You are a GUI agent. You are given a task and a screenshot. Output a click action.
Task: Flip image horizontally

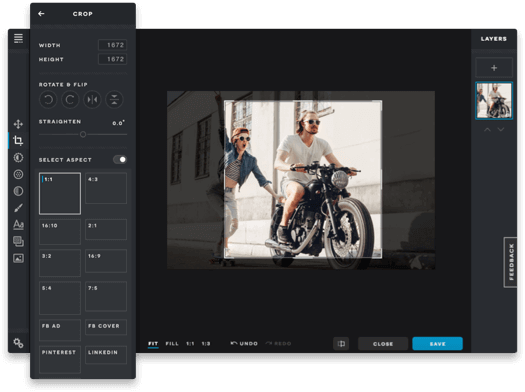92,100
